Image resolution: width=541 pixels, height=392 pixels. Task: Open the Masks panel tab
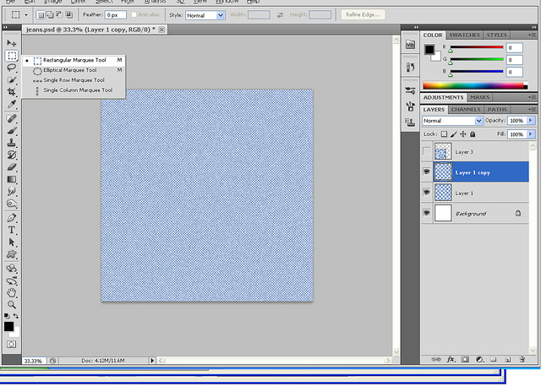[x=479, y=97]
